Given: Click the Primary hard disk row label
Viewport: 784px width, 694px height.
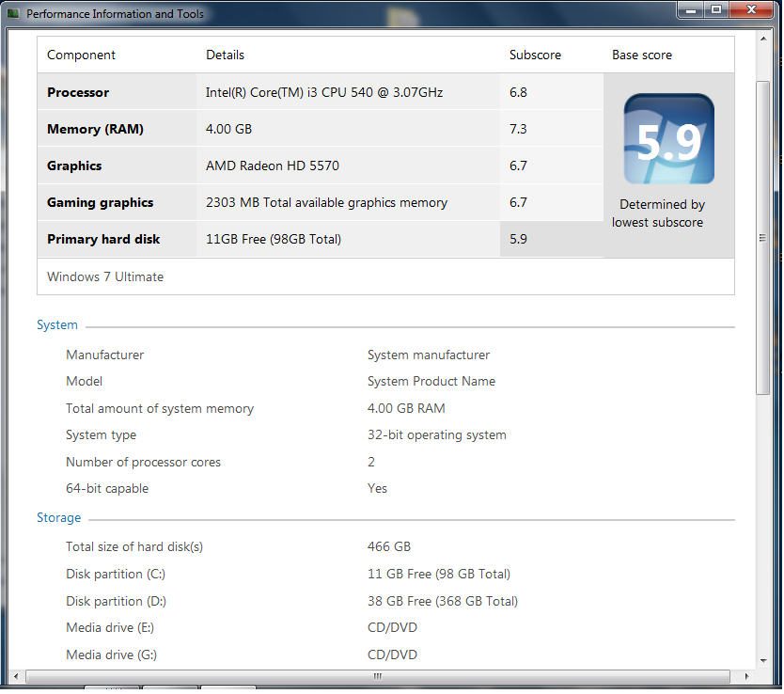Looking at the screenshot, I should [103, 240].
